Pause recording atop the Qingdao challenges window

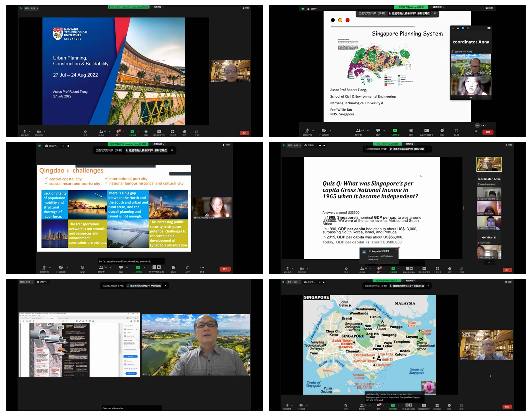point(63,146)
